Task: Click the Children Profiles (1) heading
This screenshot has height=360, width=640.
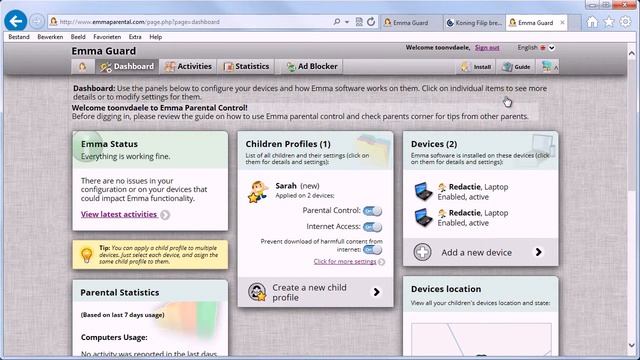Action: [288, 144]
